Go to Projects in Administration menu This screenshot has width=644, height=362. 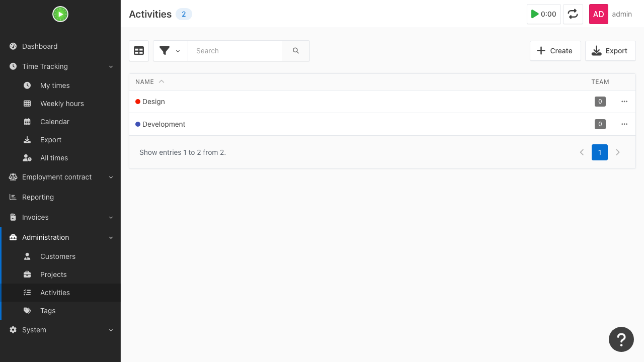tap(53, 275)
